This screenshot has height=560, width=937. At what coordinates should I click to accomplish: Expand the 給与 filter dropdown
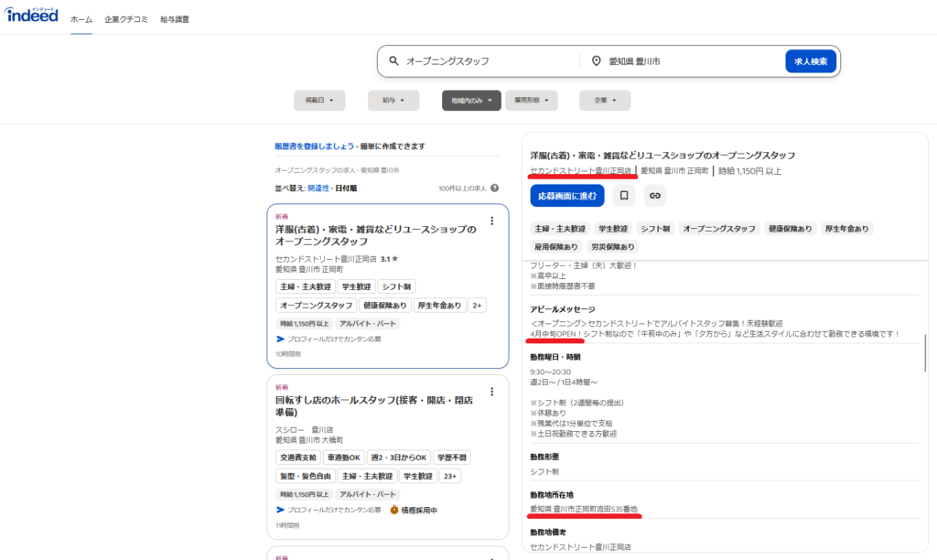(393, 101)
